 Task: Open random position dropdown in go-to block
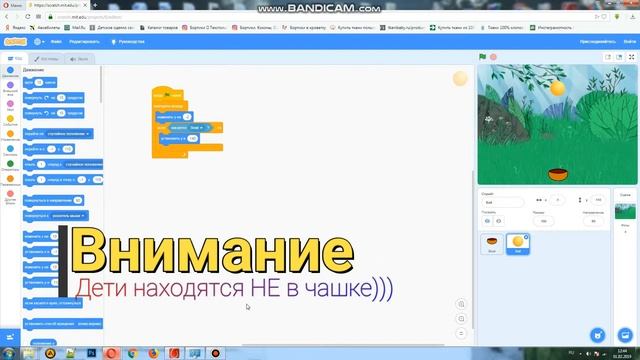tap(68, 134)
